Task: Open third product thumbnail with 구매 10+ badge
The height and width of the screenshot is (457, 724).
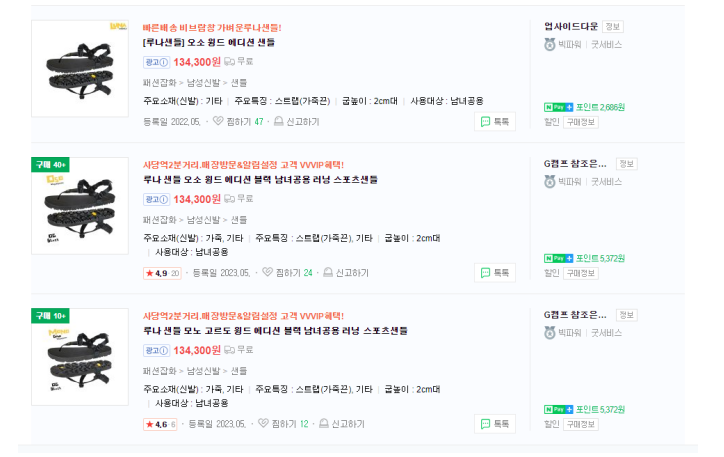Action: click(80, 357)
